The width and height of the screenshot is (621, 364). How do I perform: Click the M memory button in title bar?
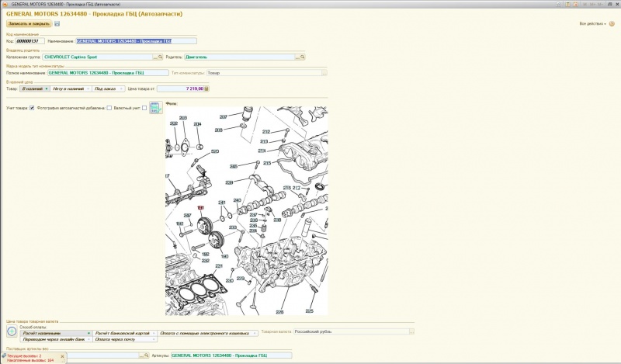coord(585,4)
